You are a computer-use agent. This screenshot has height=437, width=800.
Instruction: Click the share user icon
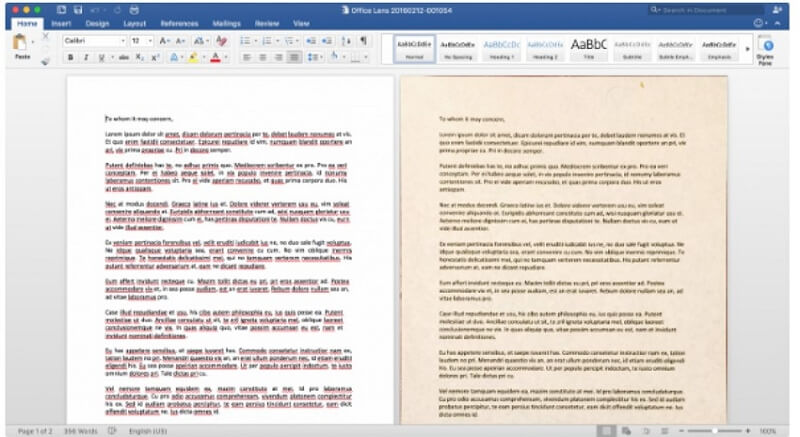click(x=777, y=10)
